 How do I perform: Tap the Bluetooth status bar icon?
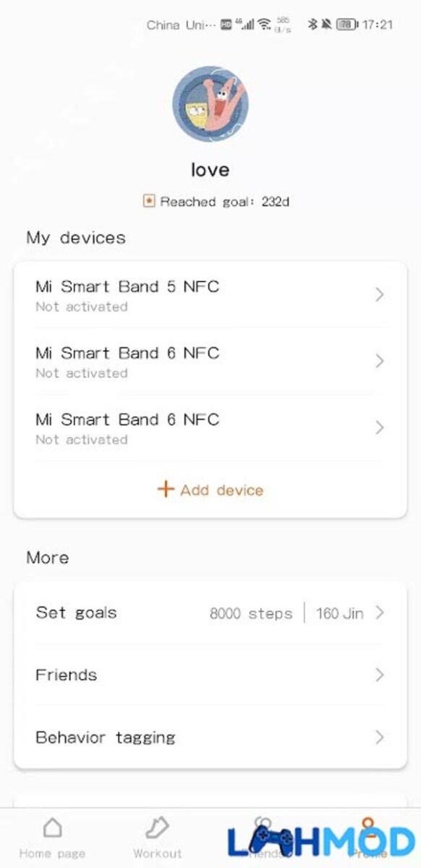(x=312, y=25)
